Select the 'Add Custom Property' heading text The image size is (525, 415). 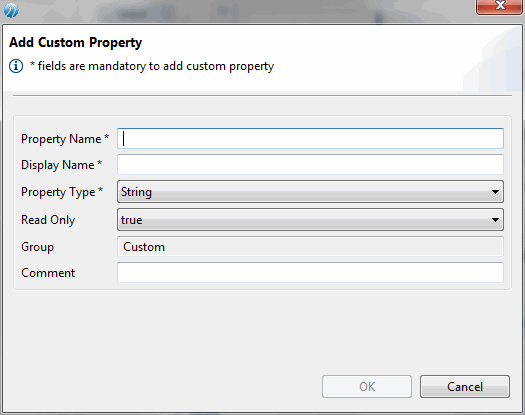click(x=76, y=43)
